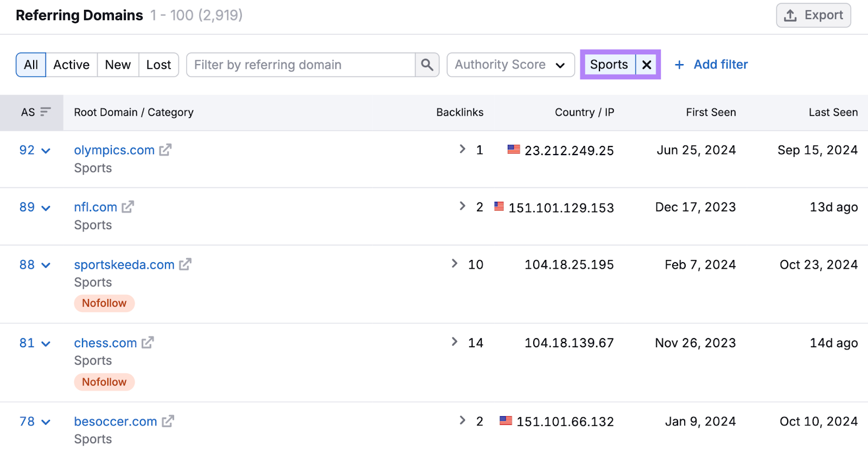Viewport: 868px width, 458px height.
Task: Open external link icon for besoccer.com
Action: [168, 421]
